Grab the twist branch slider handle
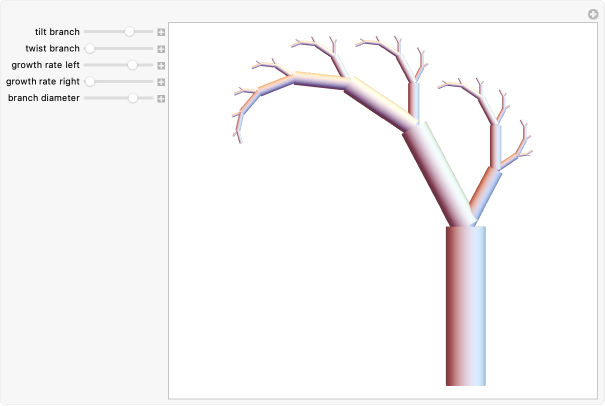 click(x=90, y=48)
